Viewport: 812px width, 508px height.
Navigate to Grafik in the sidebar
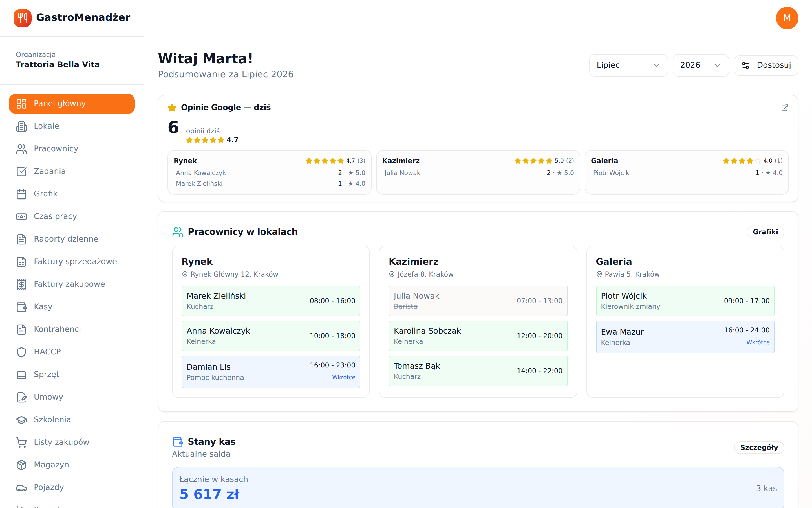click(x=72, y=194)
